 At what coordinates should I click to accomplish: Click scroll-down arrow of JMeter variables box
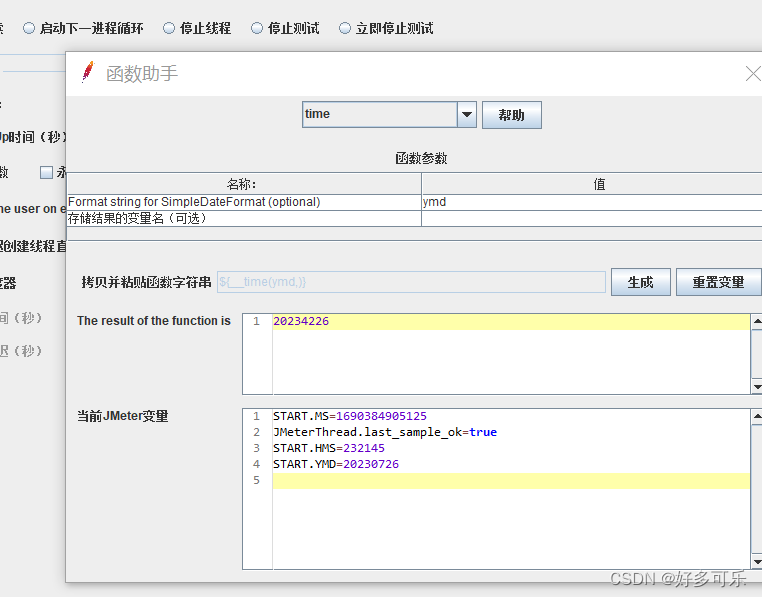click(757, 562)
